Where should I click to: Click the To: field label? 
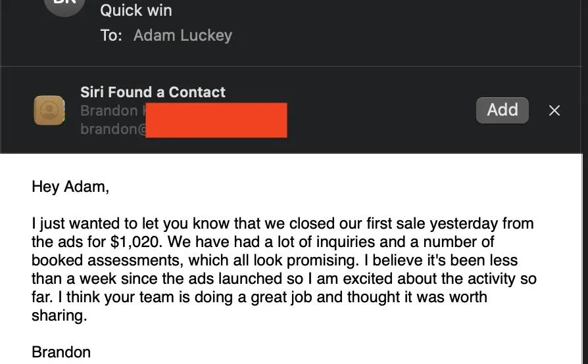coord(111,35)
